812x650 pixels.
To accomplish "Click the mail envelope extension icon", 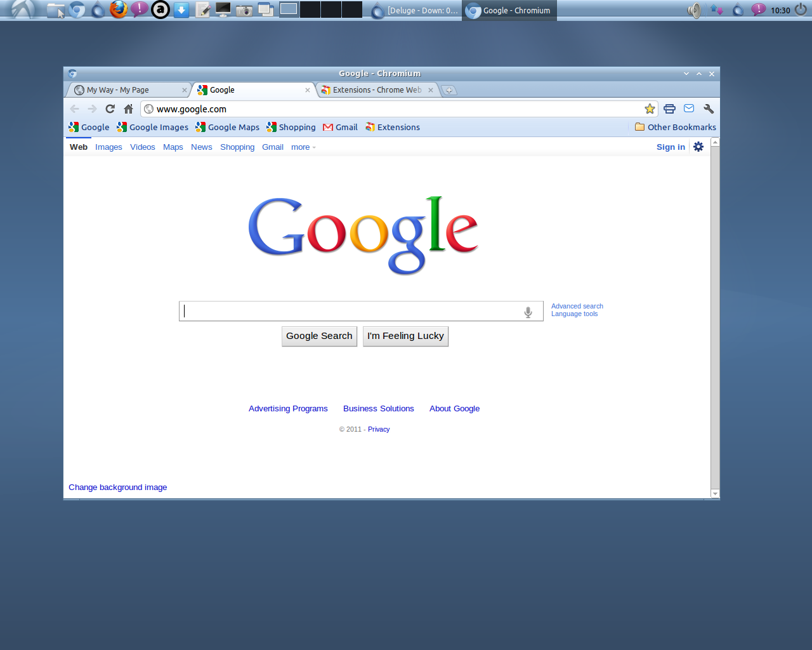I will pyautogui.click(x=689, y=109).
